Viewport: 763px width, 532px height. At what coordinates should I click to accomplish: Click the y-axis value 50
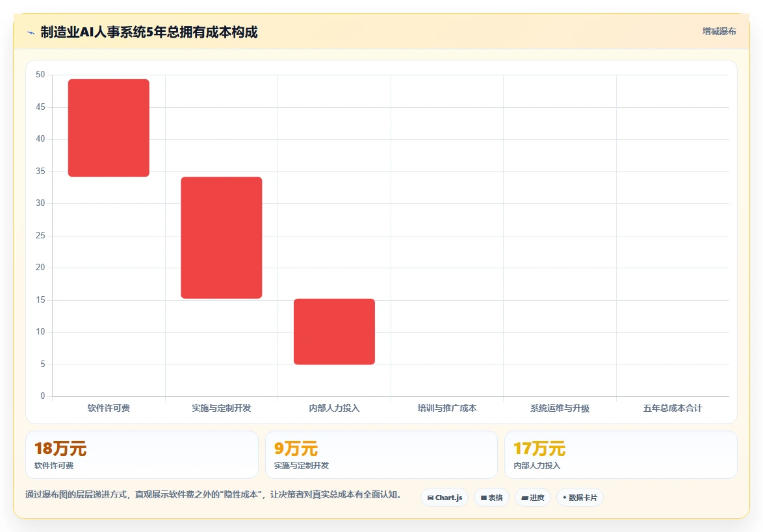40,75
